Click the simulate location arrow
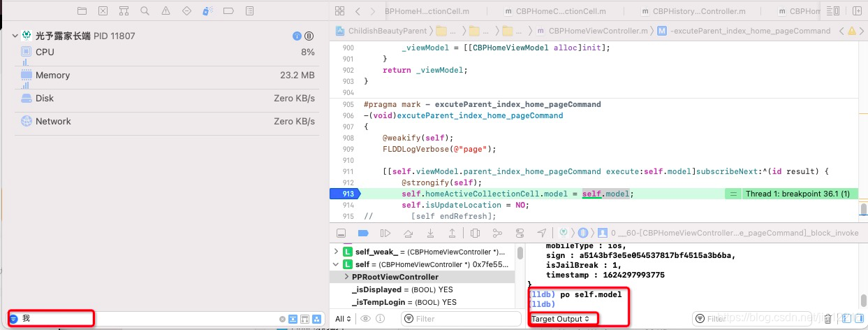The height and width of the screenshot is (330, 868). click(x=540, y=233)
